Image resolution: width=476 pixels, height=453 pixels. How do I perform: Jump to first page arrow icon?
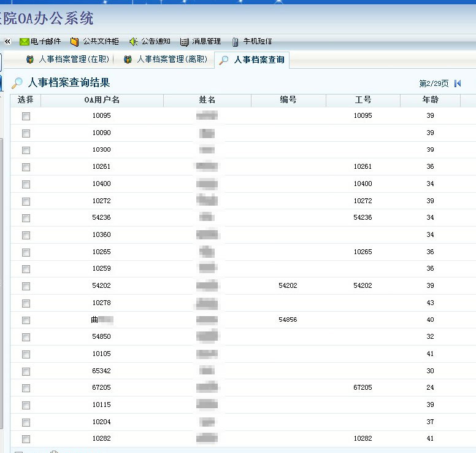coord(458,83)
